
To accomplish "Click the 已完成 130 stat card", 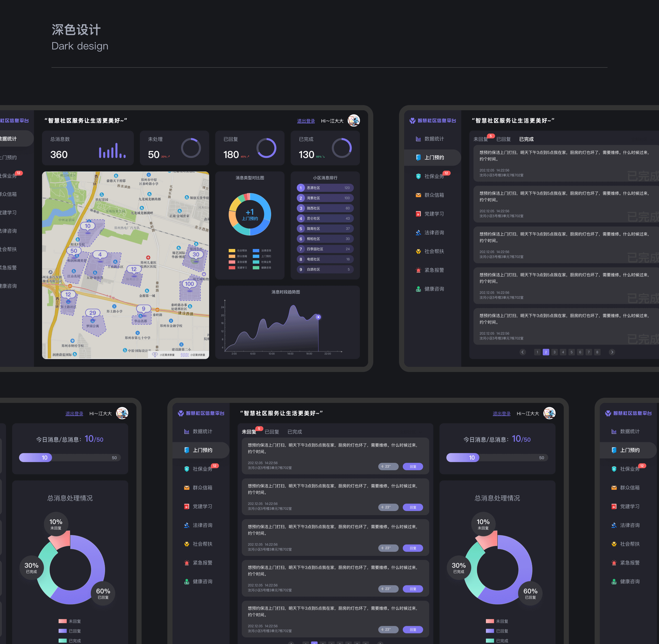I will [325, 148].
